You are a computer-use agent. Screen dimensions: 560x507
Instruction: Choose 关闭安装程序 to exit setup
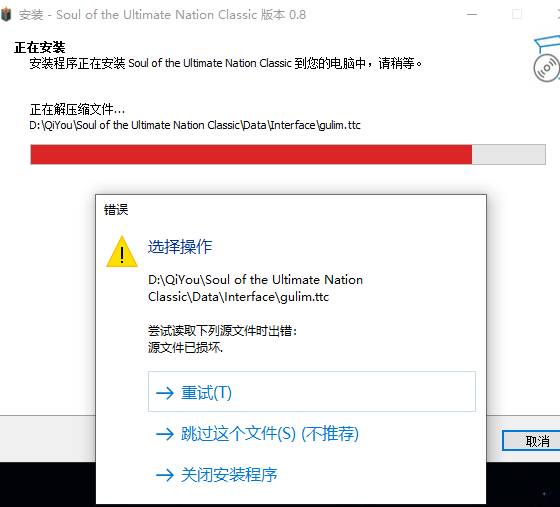tap(229, 475)
